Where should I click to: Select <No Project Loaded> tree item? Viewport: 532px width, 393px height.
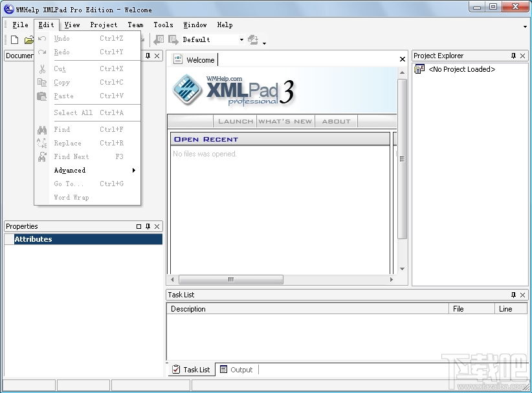[461, 69]
